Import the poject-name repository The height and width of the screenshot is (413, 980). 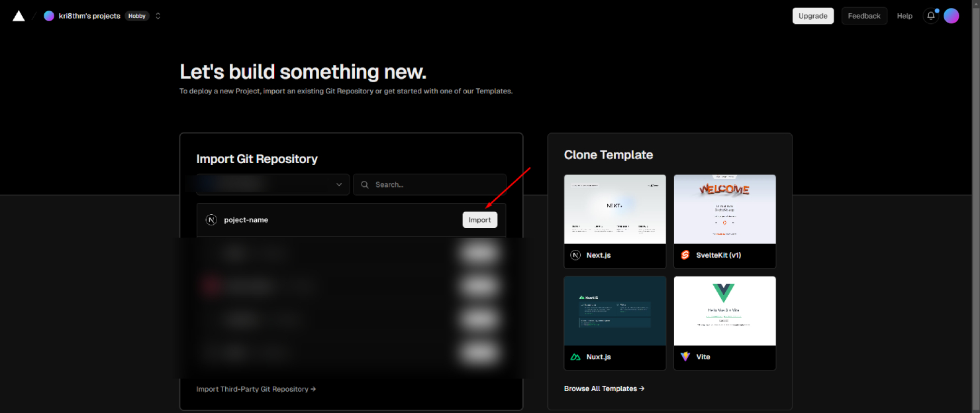point(479,220)
